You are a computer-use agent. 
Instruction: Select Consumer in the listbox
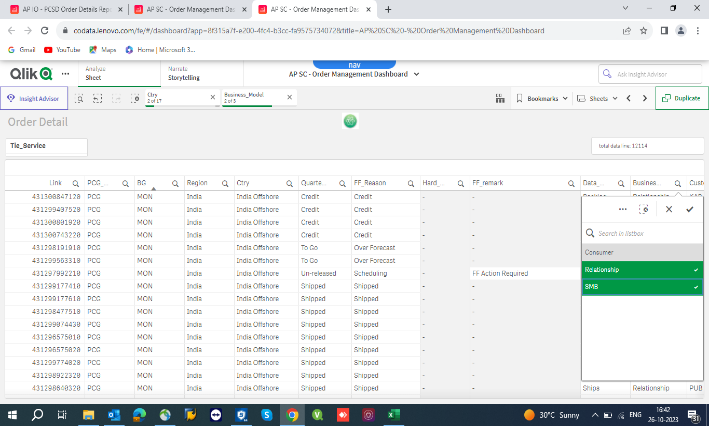pyautogui.click(x=640, y=252)
